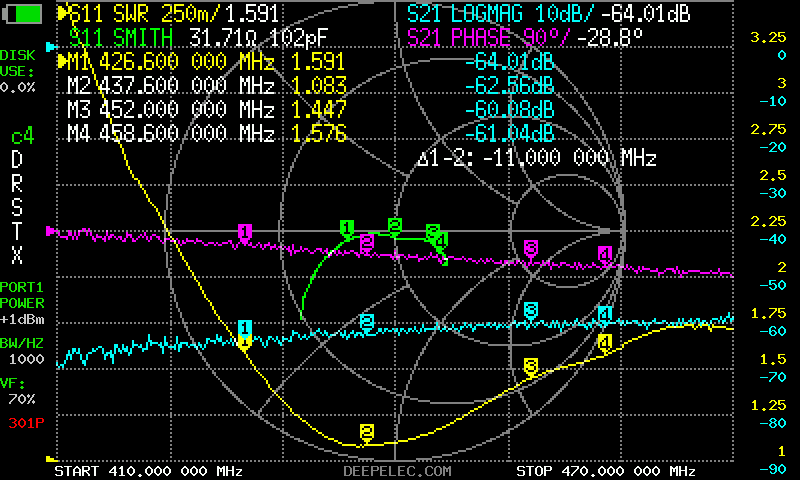This screenshot has width=800, height=480.
Task: Click the -62.56dB value in M2 row
Action: [509, 86]
